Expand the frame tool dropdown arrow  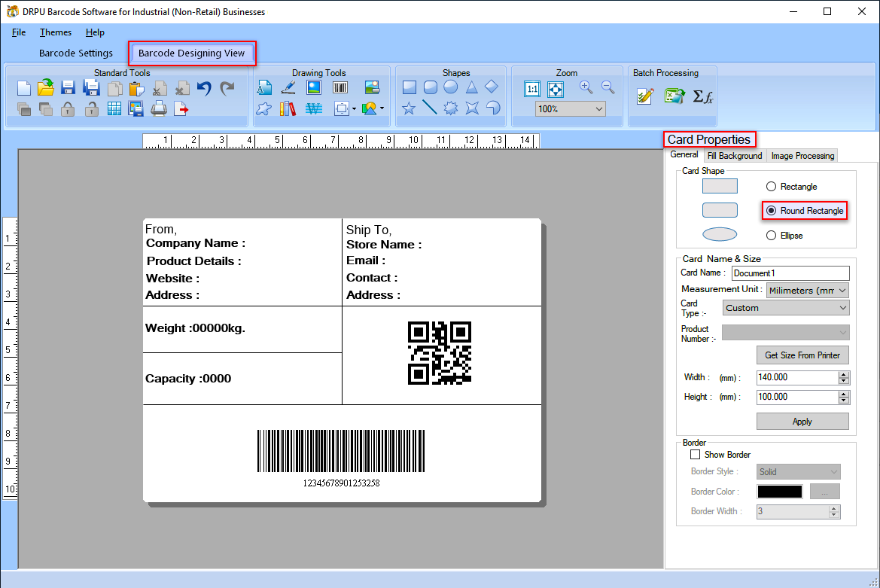[354, 109]
